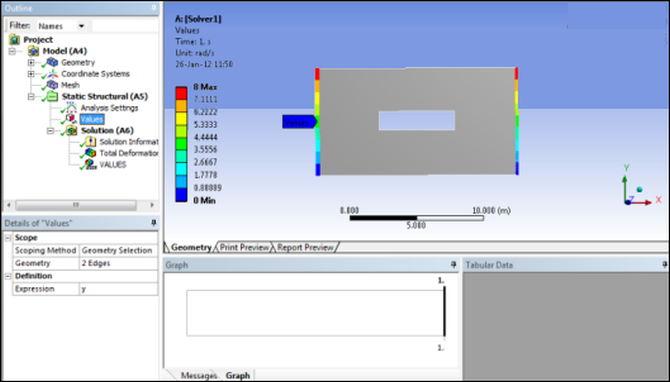Click the Model (A4) icon

pos(33,51)
